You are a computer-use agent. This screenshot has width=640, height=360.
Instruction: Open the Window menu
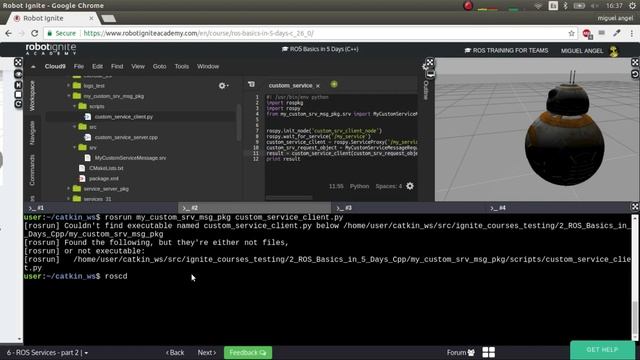208,67
